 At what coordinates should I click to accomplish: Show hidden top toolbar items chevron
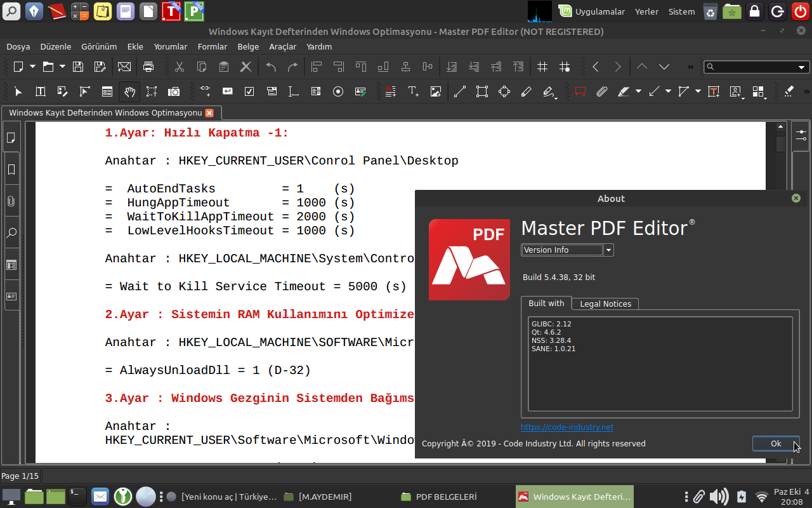pos(691,67)
